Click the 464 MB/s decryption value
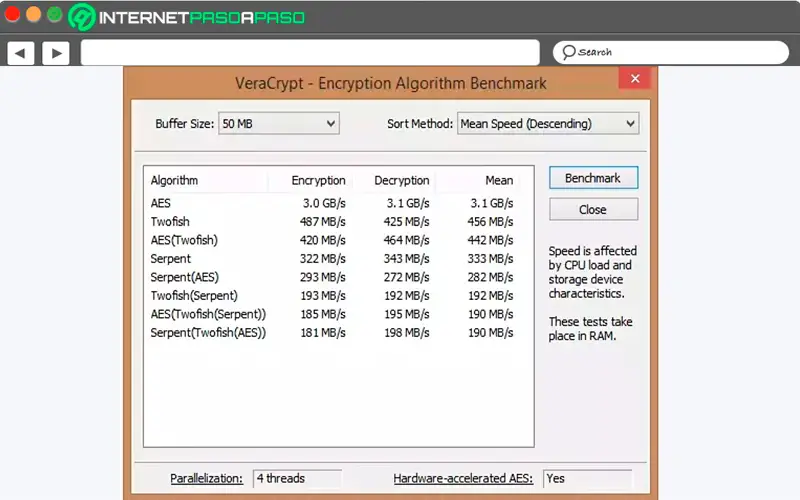This screenshot has height=500, width=800. tap(406, 240)
